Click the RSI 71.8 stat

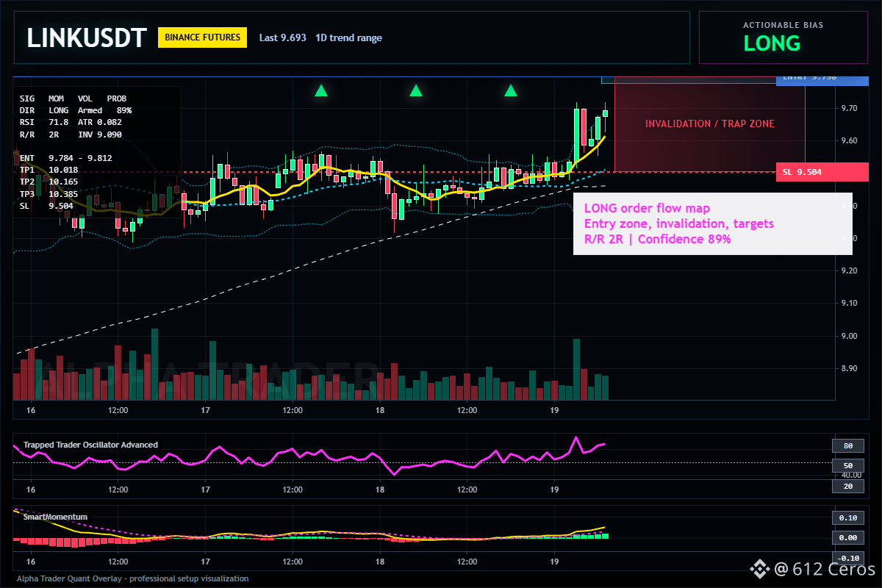click(44, 122)
